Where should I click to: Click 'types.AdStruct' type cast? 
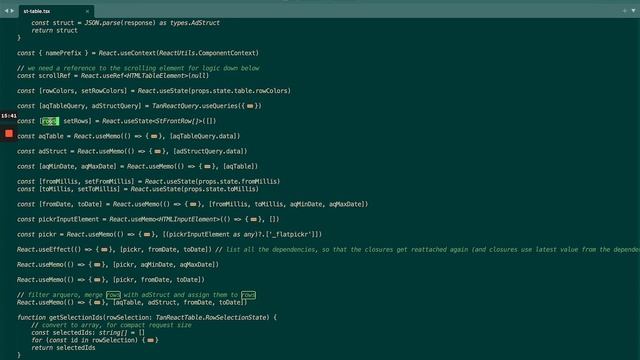[195, 23]
